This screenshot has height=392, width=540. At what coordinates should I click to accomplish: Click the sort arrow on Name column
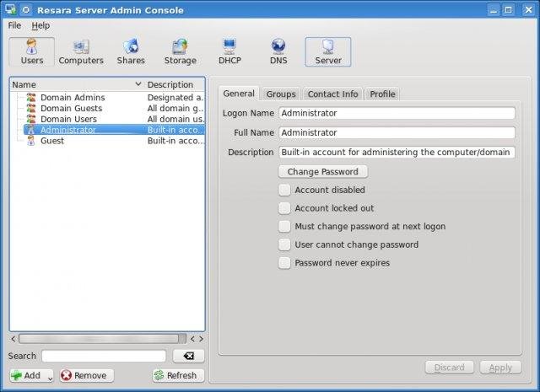pos(138,84)
